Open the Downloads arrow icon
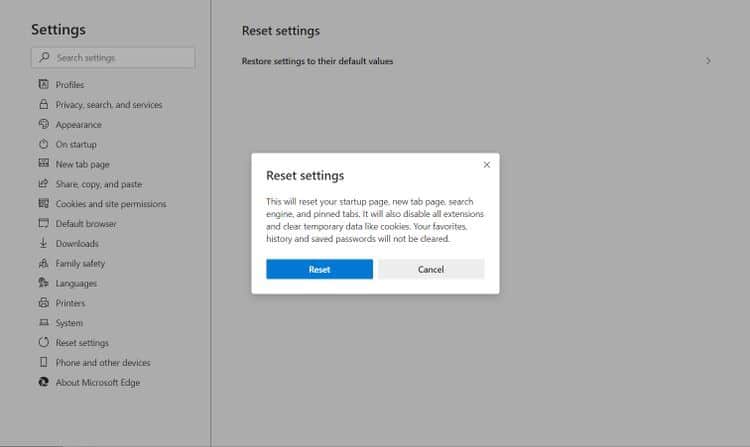The height and width of the screenshot is (447, 750). coord(44,243)
